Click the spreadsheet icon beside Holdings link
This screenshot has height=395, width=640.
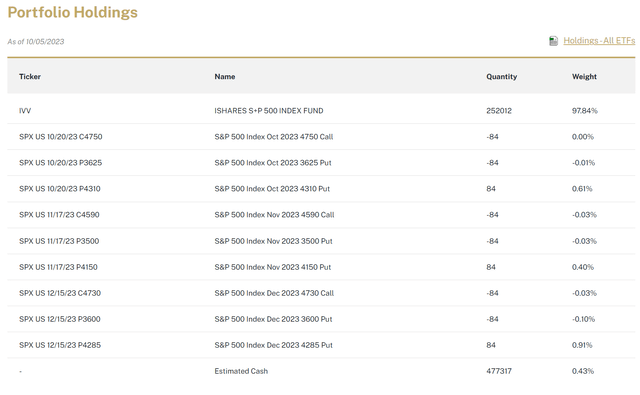point(553,41)
